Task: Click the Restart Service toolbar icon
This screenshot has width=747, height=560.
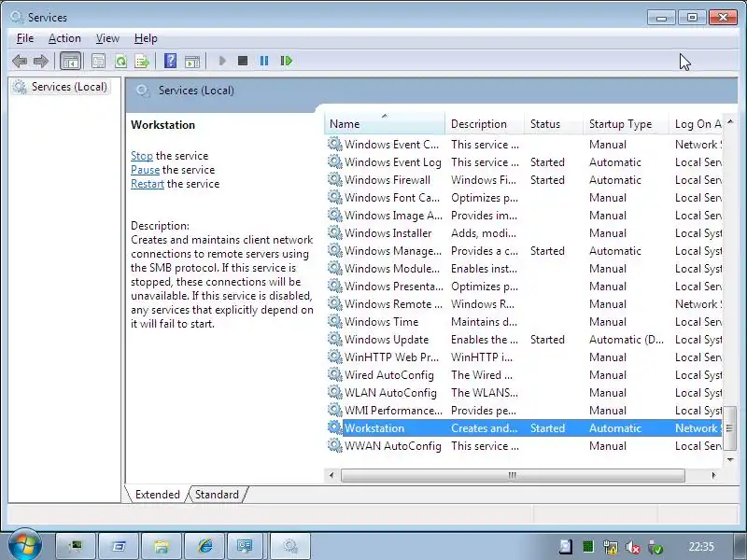Action: coord(286,61)
